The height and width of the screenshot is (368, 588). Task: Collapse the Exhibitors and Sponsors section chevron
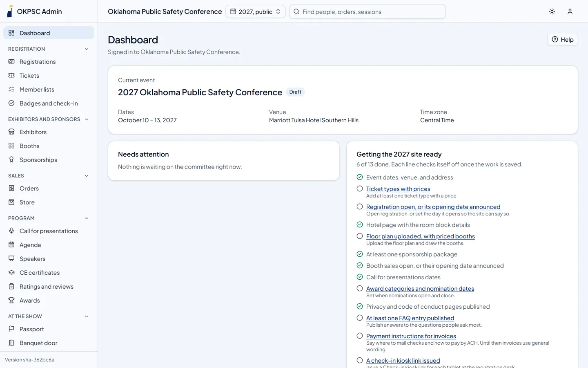87,119
